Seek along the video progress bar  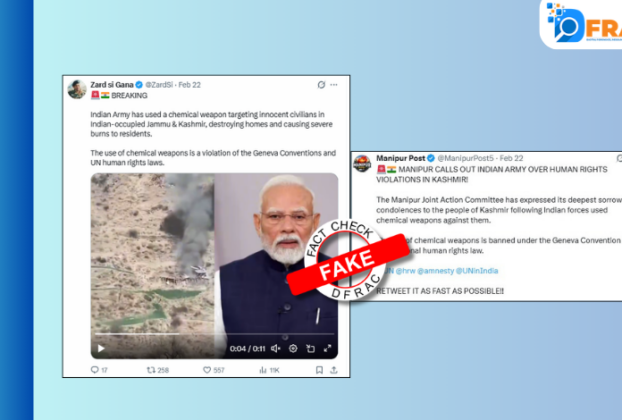click(x=214, y=334)
